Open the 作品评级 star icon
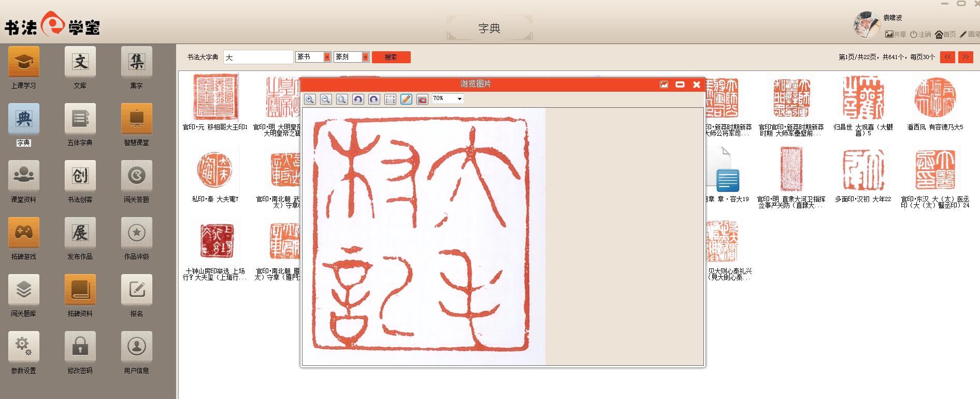 (x=137, y=233)
